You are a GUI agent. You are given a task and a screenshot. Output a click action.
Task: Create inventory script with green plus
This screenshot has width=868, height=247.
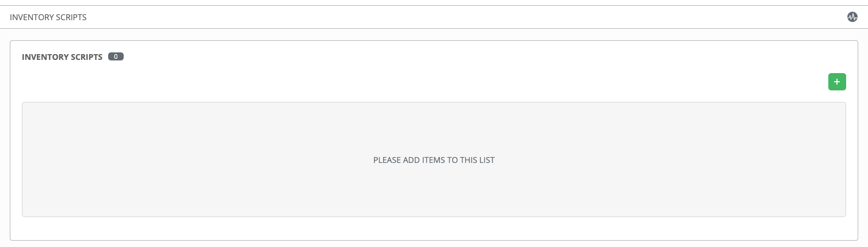836,82
